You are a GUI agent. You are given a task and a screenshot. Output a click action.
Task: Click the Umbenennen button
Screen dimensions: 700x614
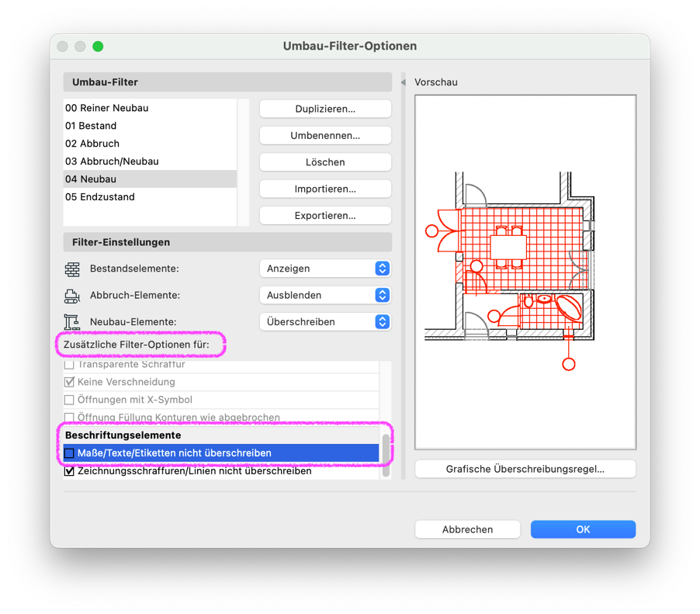(325, 135)
